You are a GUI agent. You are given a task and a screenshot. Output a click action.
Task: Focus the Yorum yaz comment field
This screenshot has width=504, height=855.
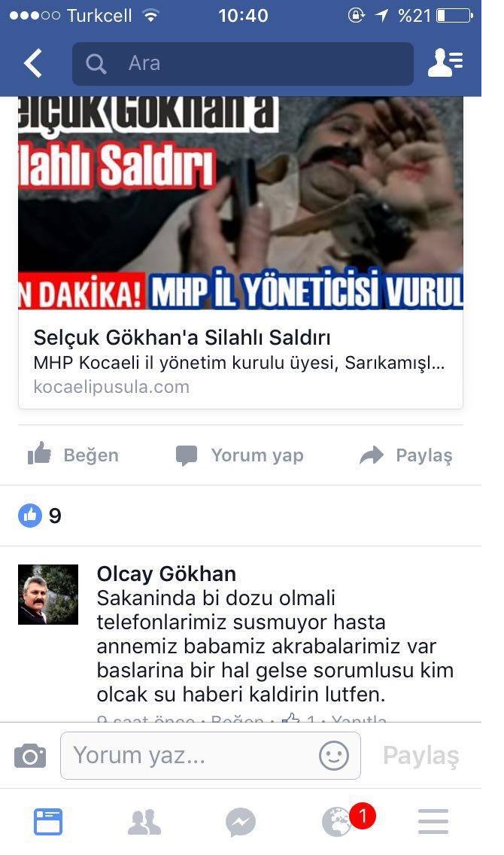[x=211, y=756]
